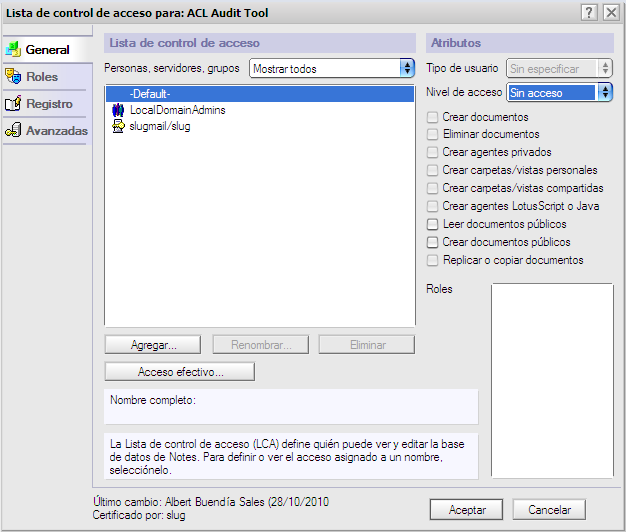Viewport: 626px width, 532px height.
Task: Click the Avanzadas key icon
Action: point(13,130)
